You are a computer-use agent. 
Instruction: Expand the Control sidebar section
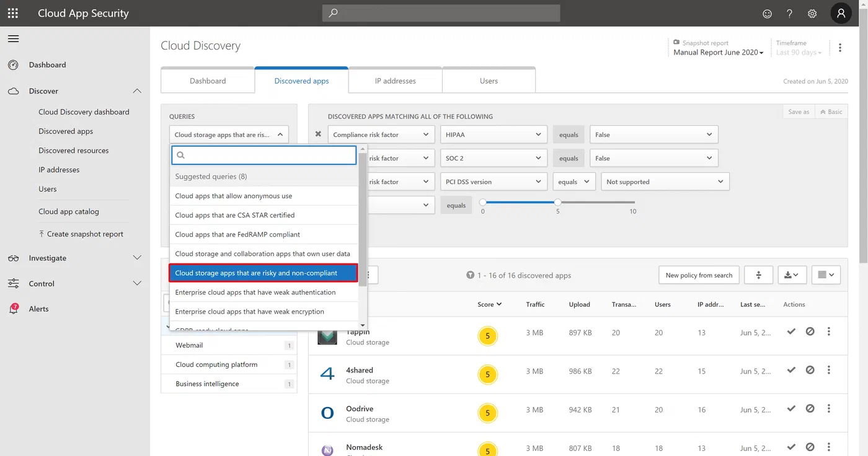pos(137,284)
